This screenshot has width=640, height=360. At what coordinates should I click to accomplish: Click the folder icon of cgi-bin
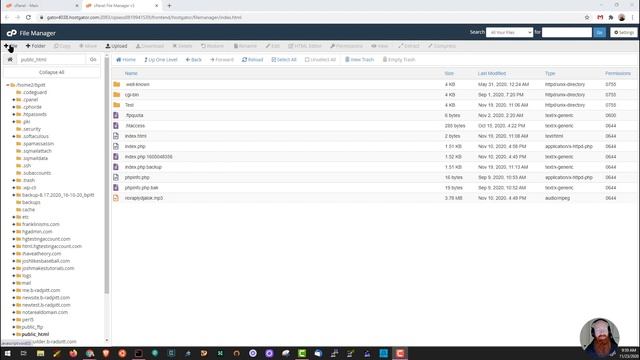click(117, 95)
